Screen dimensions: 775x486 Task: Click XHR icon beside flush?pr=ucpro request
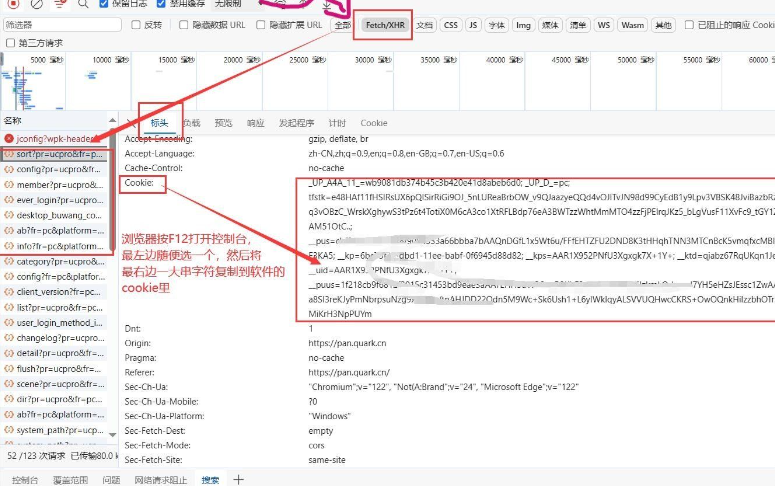9,368
